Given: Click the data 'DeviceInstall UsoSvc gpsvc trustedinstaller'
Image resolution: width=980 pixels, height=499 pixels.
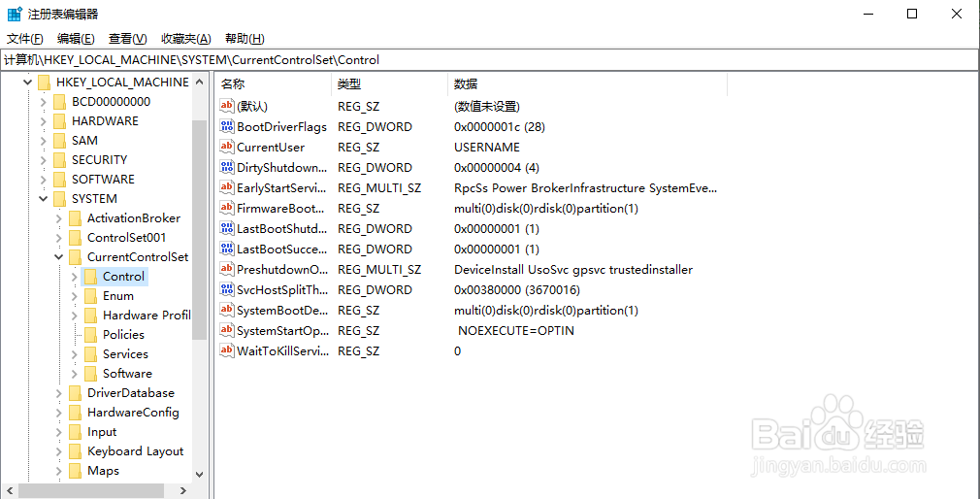Looking at the screenshot, I should [573, 270].
